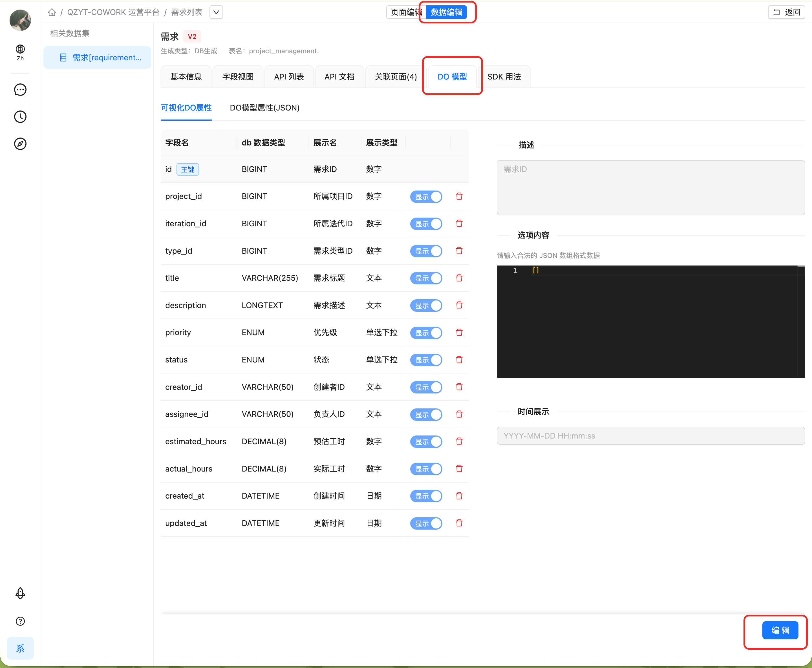This screenshot has height=668, width=812.
Task: Click into the JSON options code editor
Action: click(651, 322)
